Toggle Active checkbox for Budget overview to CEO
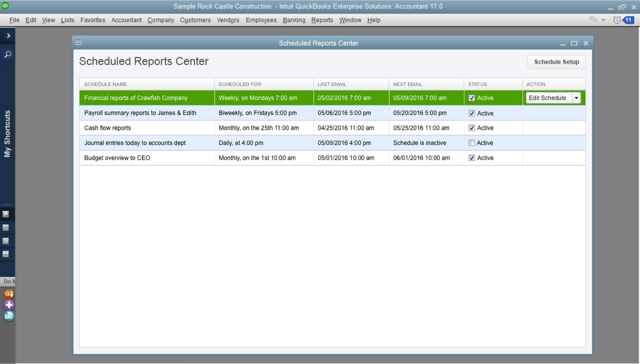The image size is (640, 364). coord(472,158)
